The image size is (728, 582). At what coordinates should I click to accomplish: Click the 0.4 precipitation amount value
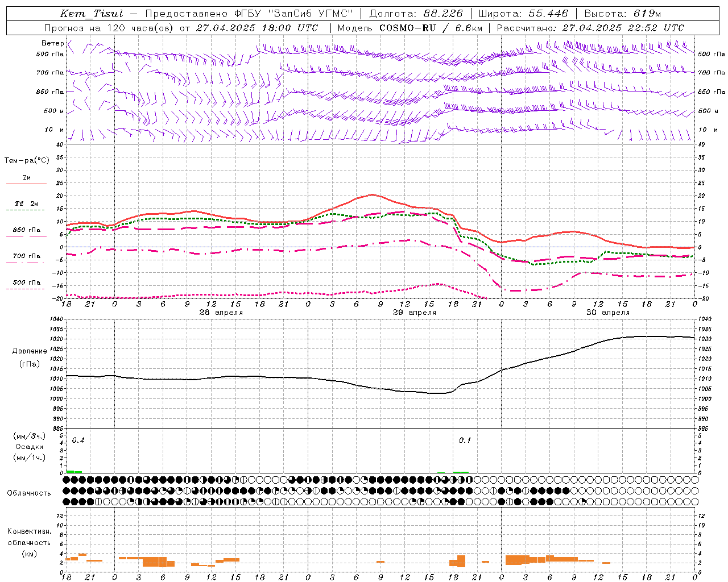[x=78, y=440]
